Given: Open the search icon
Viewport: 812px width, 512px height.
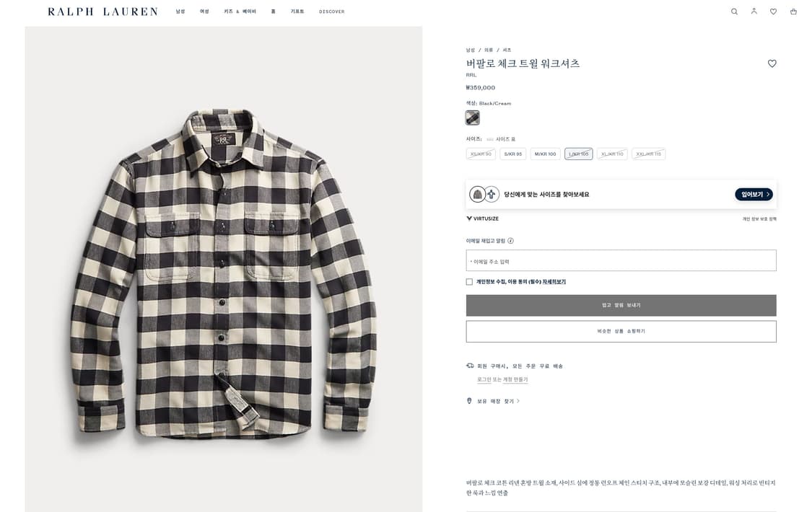Looking at the screenshot, I should (x=734, y=12).
